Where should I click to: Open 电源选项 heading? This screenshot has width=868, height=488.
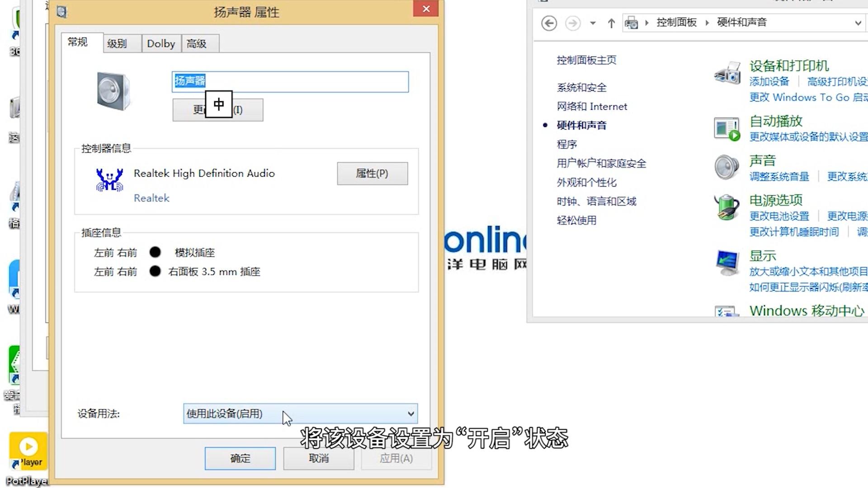(776, 200)
